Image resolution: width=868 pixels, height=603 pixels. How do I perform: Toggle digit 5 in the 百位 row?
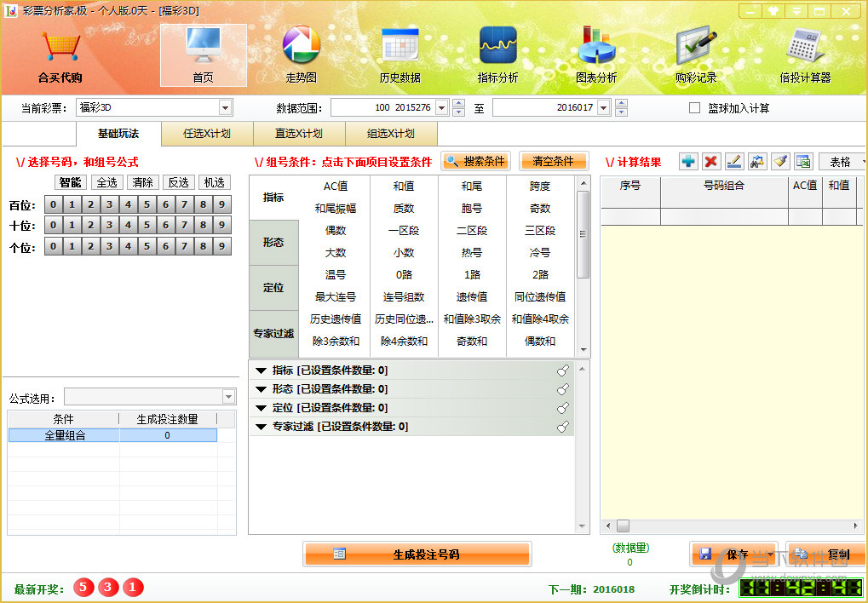point(147,205)
